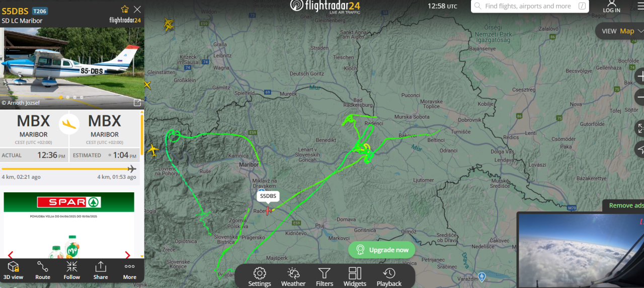
Task: Click the flight progress bar
Action: 69,169
